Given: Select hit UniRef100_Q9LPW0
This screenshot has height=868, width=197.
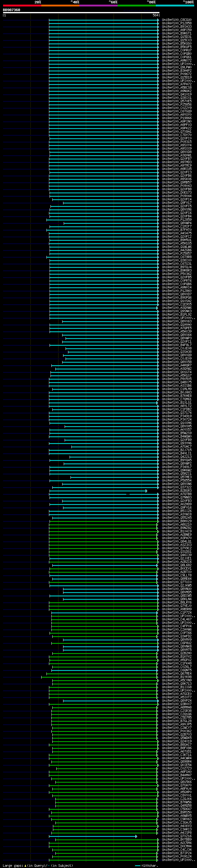Looking at the screenshot, I should coord(176,67).
